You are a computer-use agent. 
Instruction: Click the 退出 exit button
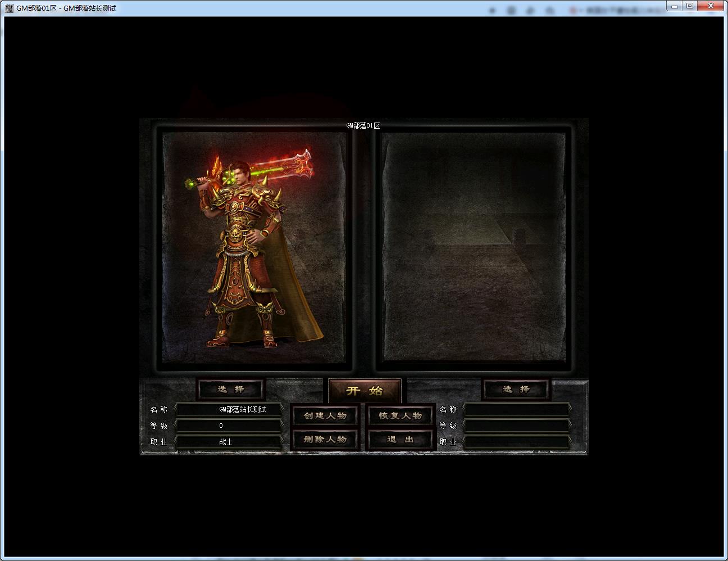(x=401, y=440)
